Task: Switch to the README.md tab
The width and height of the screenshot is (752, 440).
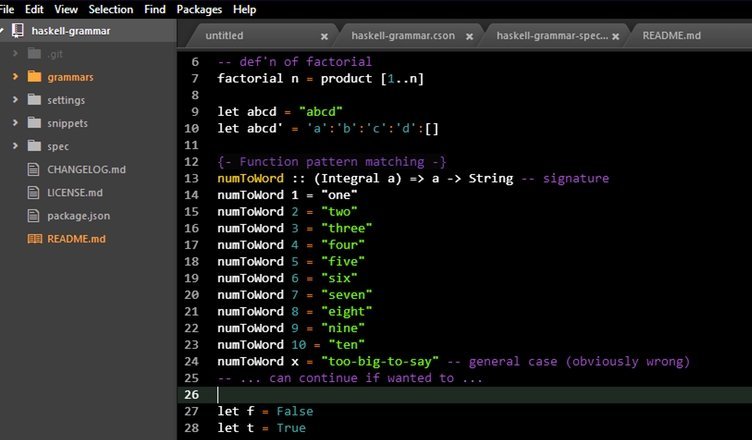Action: [x=671, y=35]
